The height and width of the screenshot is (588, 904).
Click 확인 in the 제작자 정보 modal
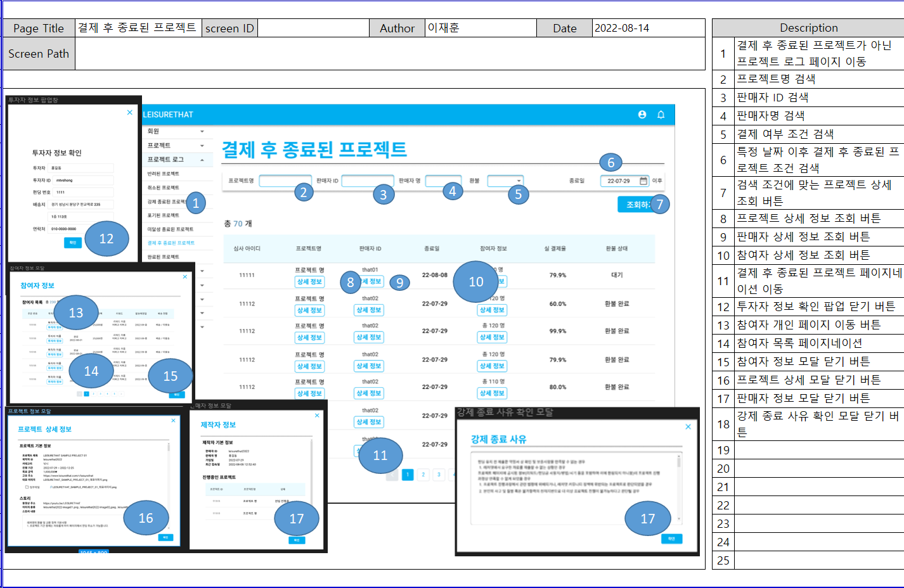point(297,540)
